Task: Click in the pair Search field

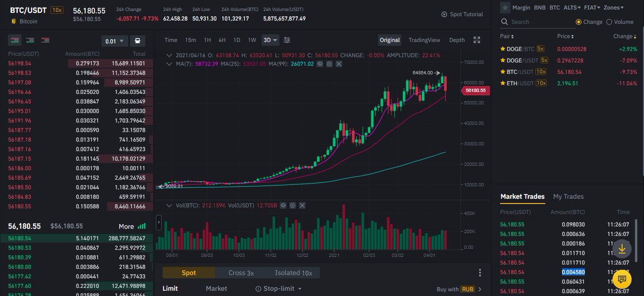Action: pyautogui.click(x=537, y=22)
